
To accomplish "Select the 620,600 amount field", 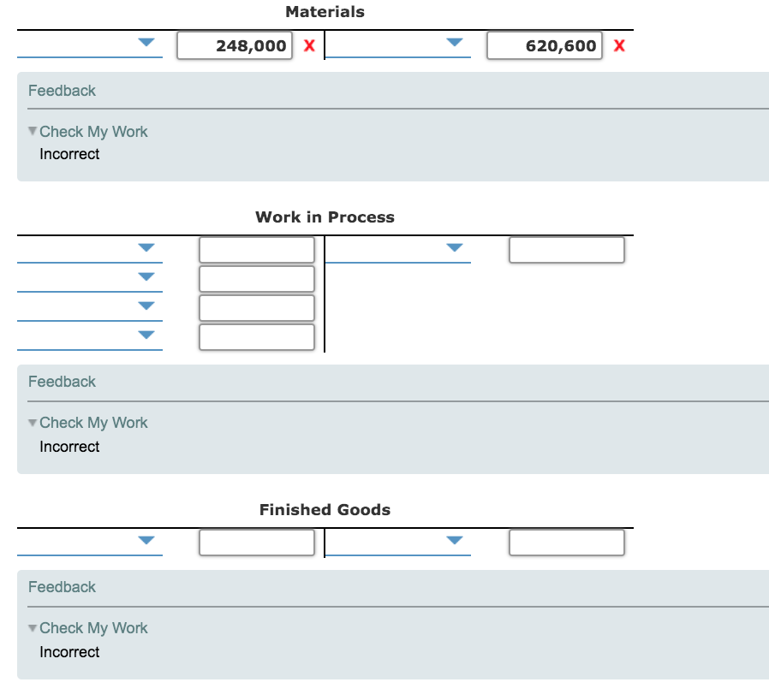I will tap(544, 45).
